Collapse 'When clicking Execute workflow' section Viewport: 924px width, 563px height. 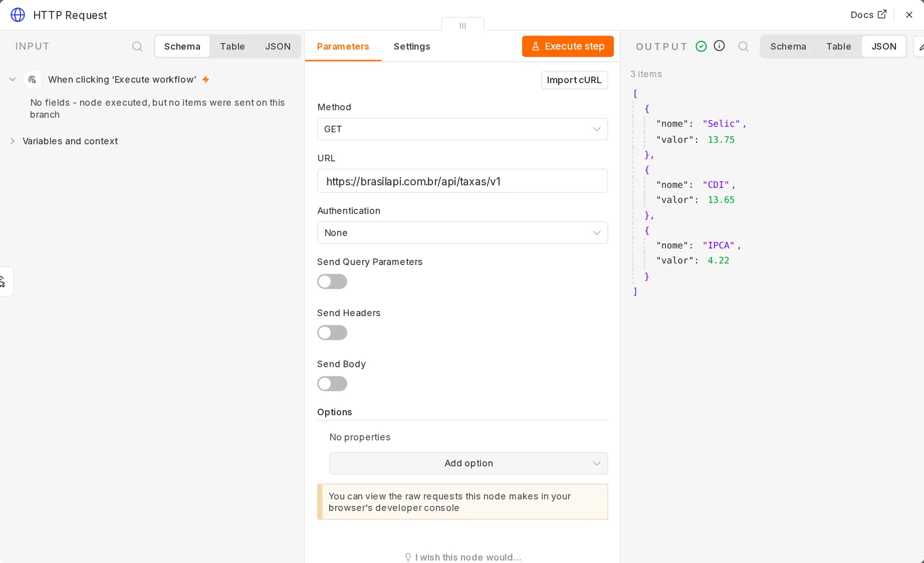click(x=12, y=80)
